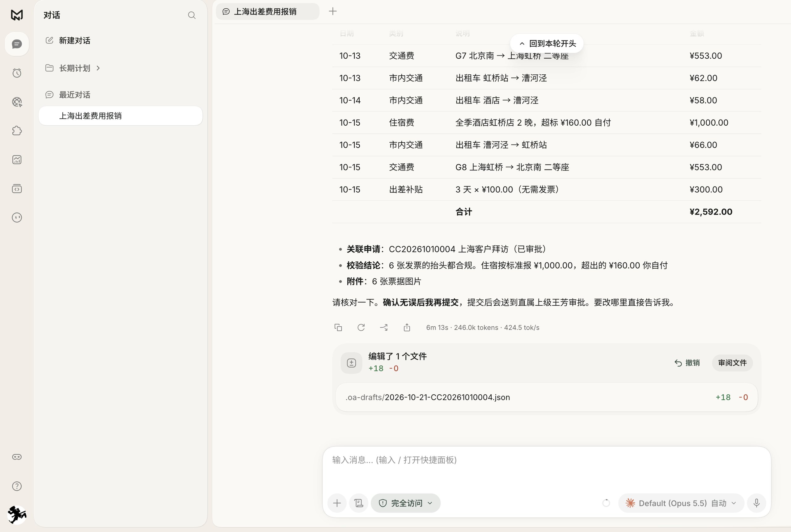
Task: Select the 上海出差费用报销 tab
Action: coord(268,11)
